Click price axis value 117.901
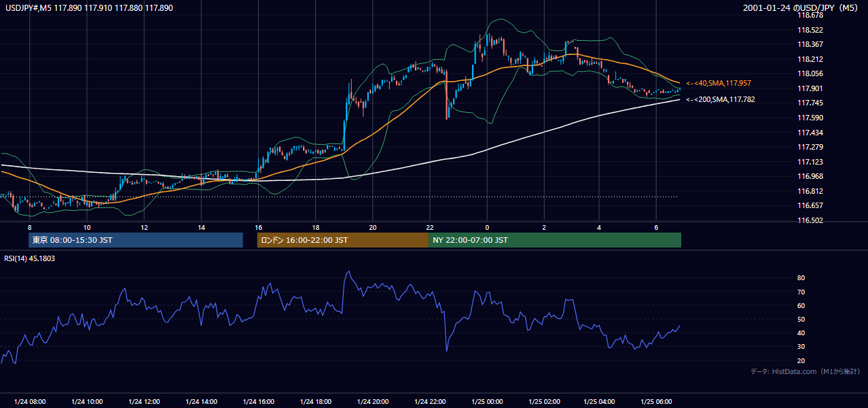This screenshot has width=868, height=408. [812, 88]
